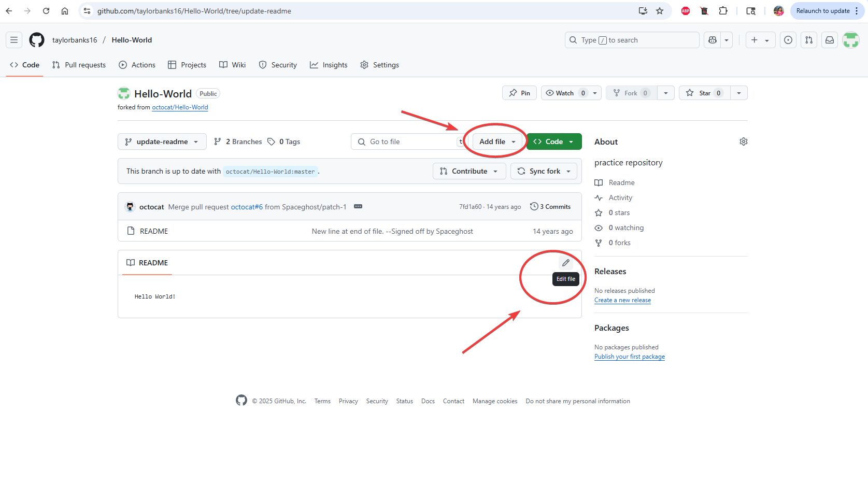Open the Activity link in About
Image resolution: width=868 pixels, height=496 pixels.
[620, 197]
